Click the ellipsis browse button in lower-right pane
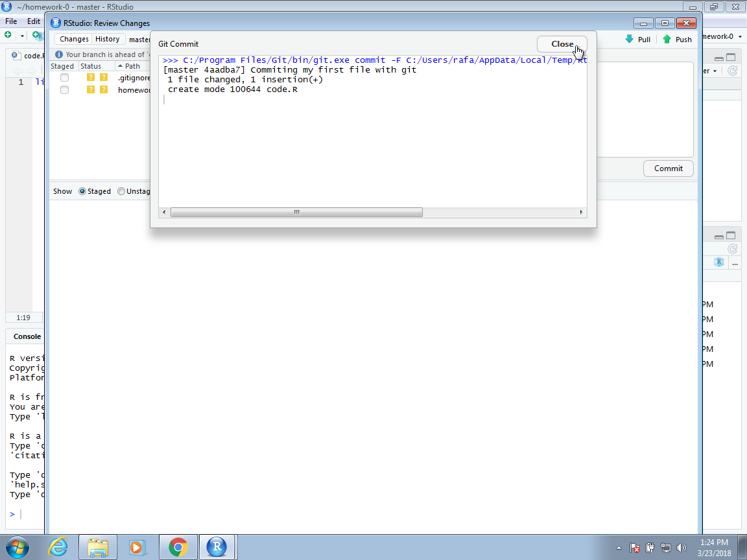The height and width of the screenshot is (560, 747). [735, 263]
